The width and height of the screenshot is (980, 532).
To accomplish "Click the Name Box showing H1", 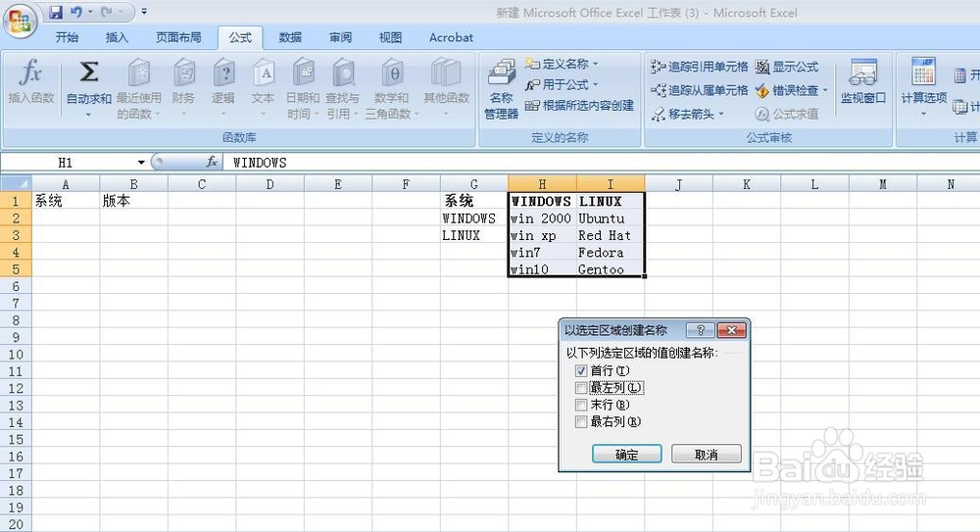I will 68,163.
